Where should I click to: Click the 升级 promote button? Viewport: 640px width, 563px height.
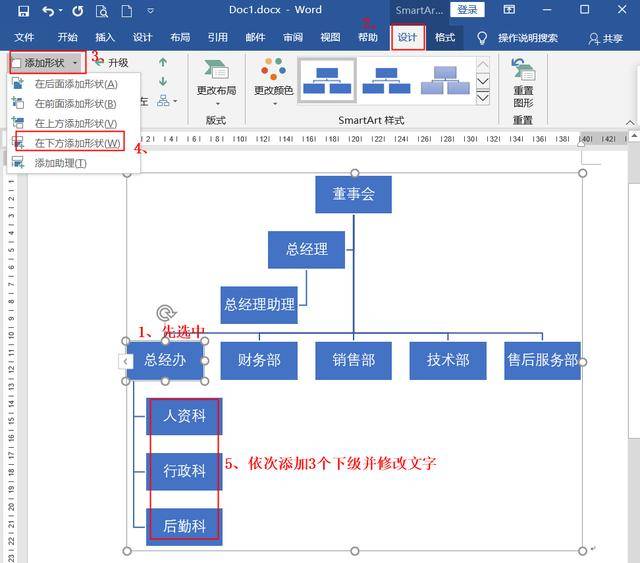111,63
